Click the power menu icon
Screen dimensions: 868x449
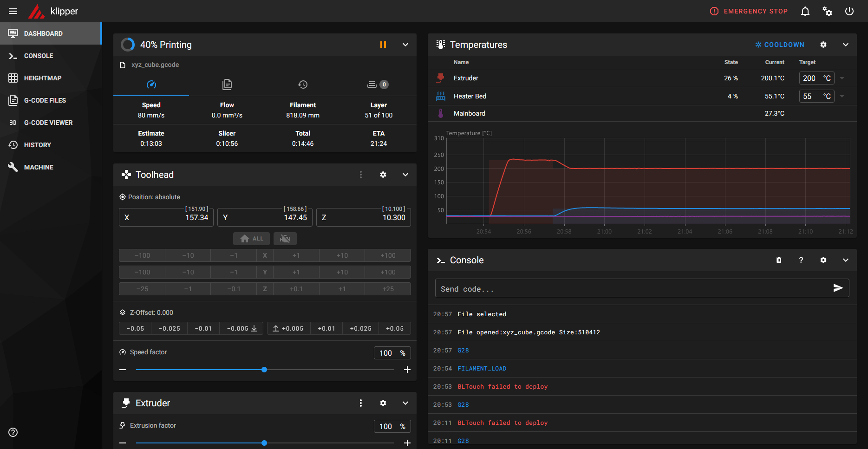[x=849, y=11]
